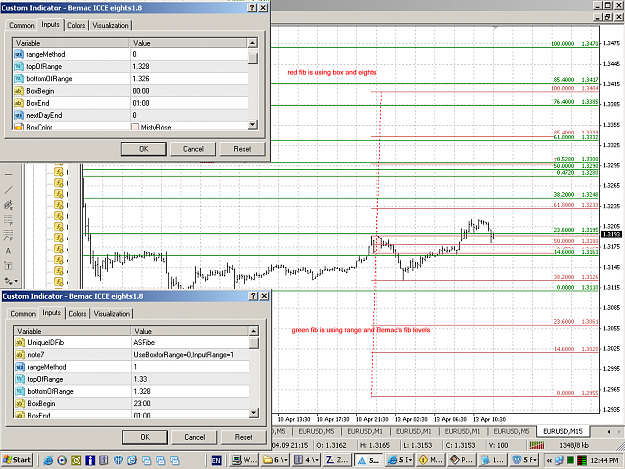Image resolution: width=625 pixels, height=469 pixels.
Task: Switch to Common tab in bottom dialog
Action: pyautogui.click(x=23, y=314)
